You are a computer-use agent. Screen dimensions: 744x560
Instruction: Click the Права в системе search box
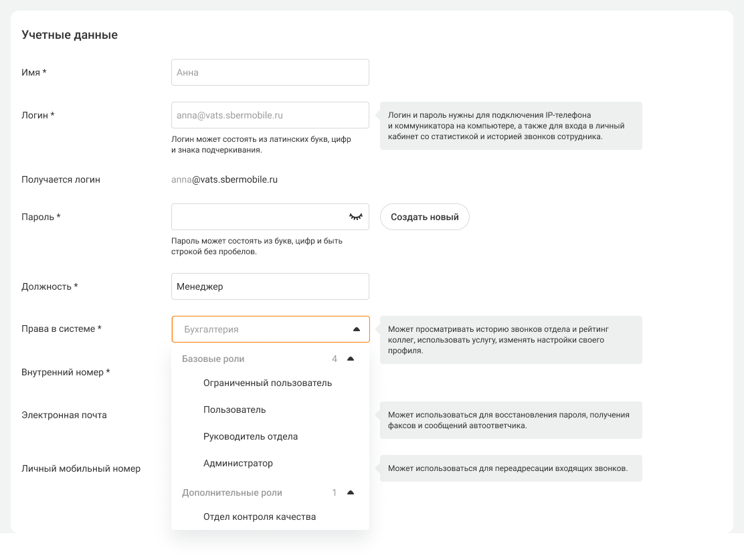261,329
